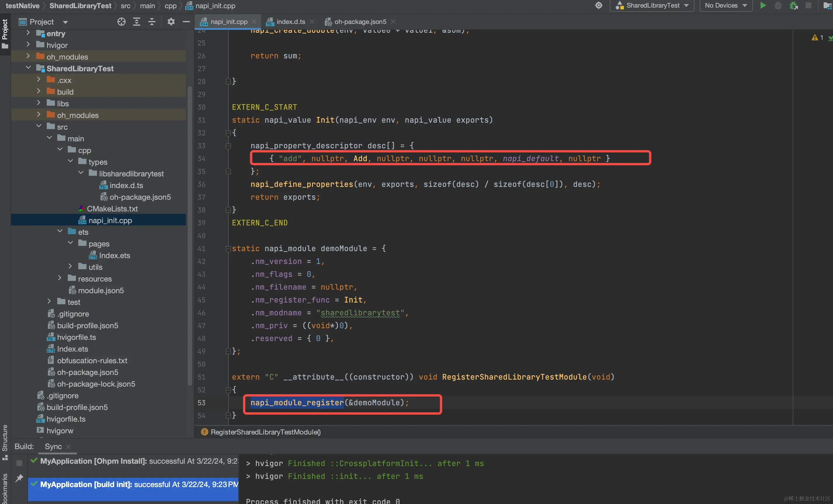833x504 pixels.
Task: Click the green Run button
Action: click(x=763, y=6)
